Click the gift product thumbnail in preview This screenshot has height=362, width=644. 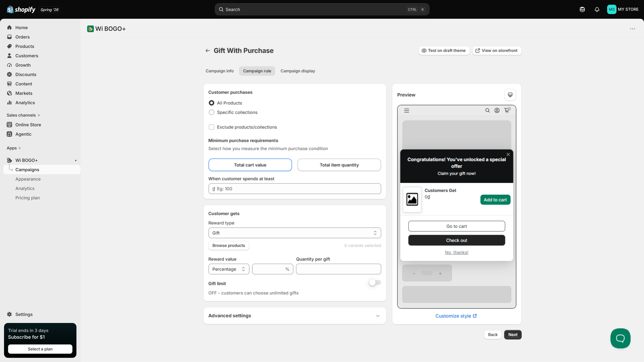click(x=412, y=200)
